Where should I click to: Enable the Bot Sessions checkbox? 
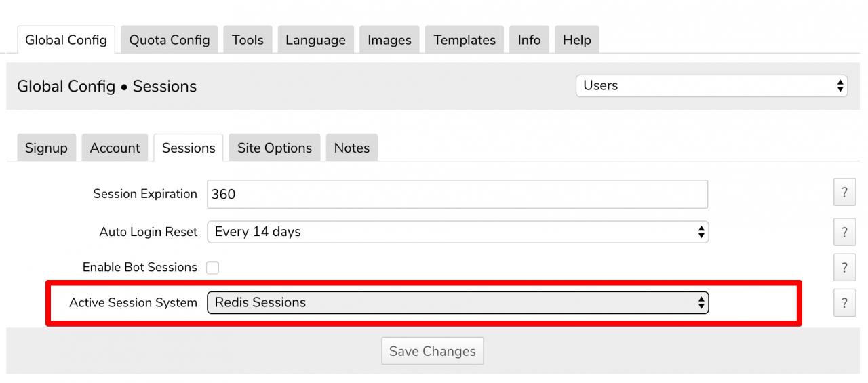click(213, 268)
